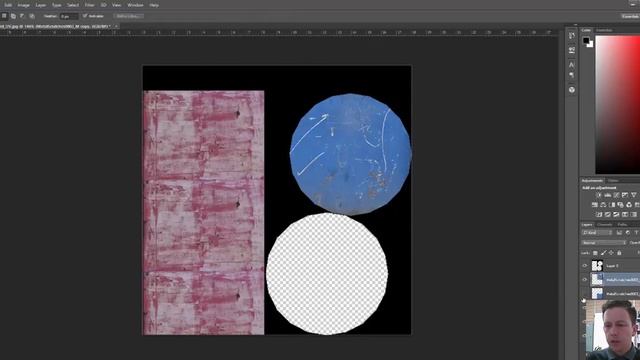The width and height of the screenshot is (640, 360).
Task: Open the Filter menu
Action: point(90,5)
